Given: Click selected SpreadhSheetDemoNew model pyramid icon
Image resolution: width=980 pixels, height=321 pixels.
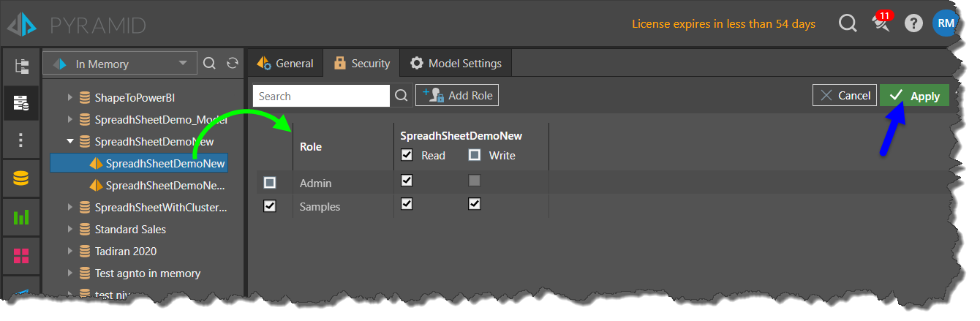Looking at the screenshot, I should 96,163.
